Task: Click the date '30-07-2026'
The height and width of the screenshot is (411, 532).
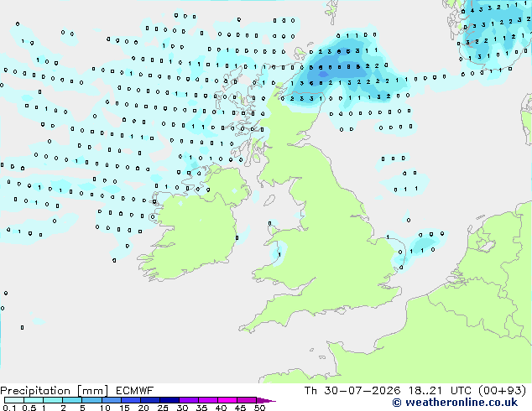Action: (x=362, y=391)
